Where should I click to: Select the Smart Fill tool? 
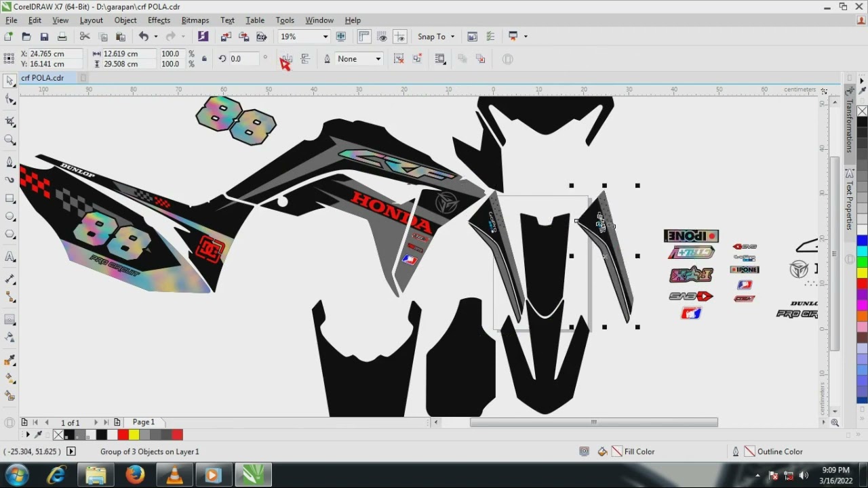pyautogui.click(x=10, y=395)
